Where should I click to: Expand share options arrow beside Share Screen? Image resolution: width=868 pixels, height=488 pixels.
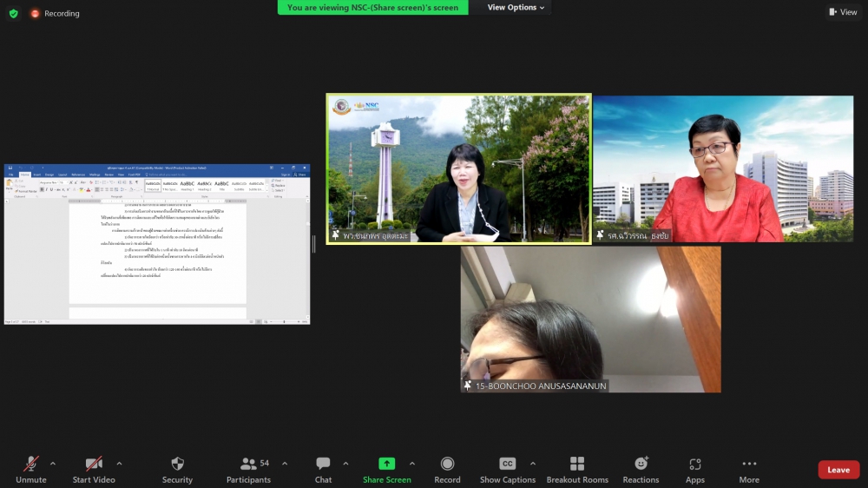[x=412, y=463]
